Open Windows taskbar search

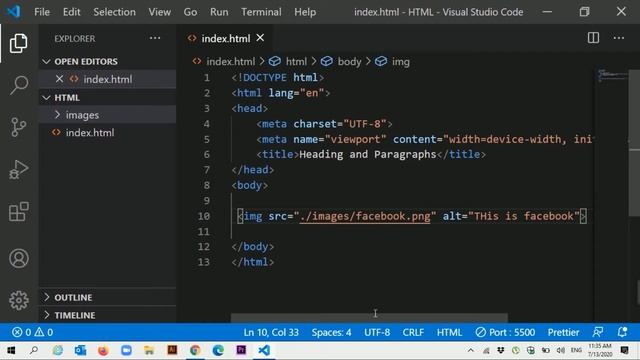34,350
